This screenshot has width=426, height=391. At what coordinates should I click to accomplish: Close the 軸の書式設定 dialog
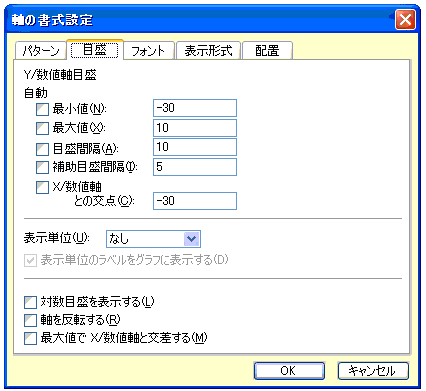405,20
